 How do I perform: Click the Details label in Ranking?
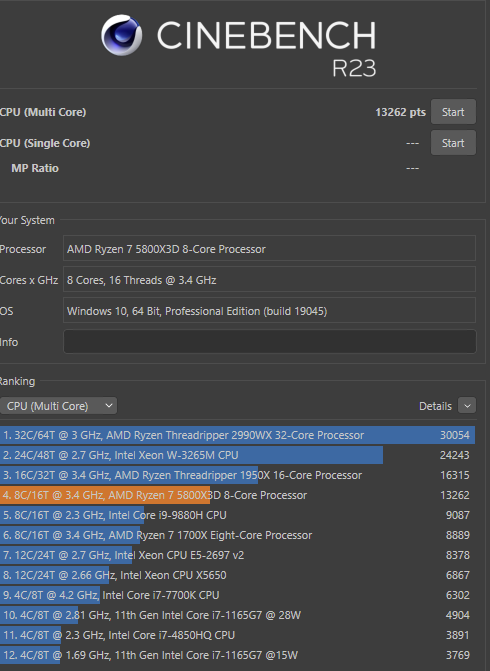coord(435,406)
